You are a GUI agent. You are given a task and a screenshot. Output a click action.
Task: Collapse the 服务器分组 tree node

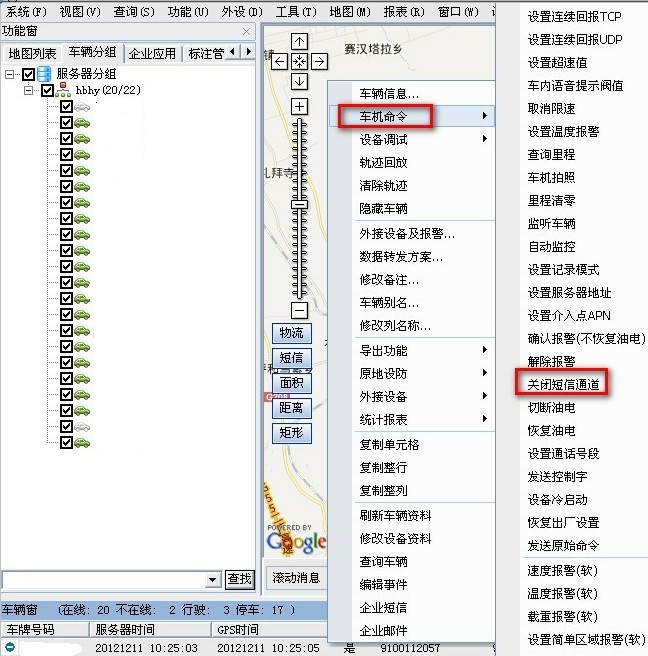[x=9, y=74]
